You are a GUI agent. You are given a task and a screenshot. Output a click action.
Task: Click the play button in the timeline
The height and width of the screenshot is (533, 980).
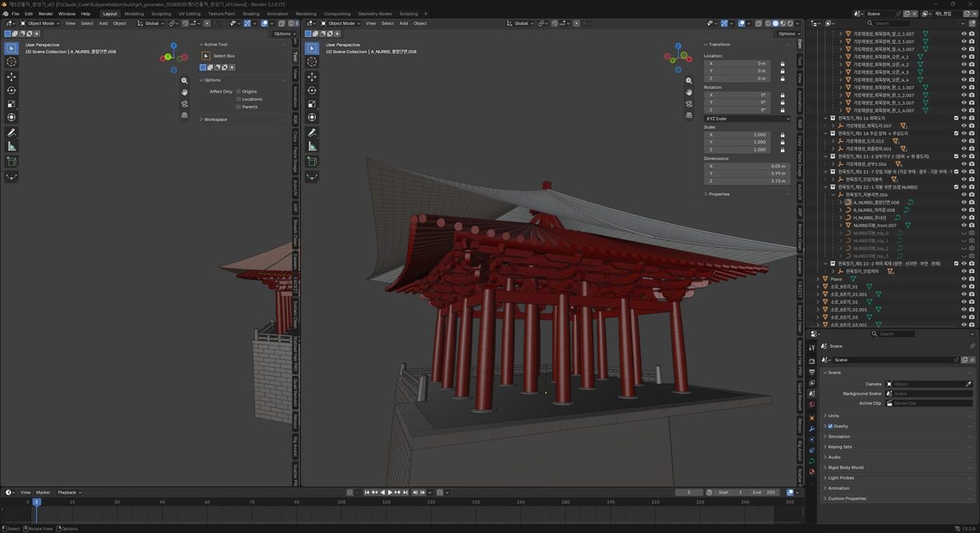click(x=390, y=492)
